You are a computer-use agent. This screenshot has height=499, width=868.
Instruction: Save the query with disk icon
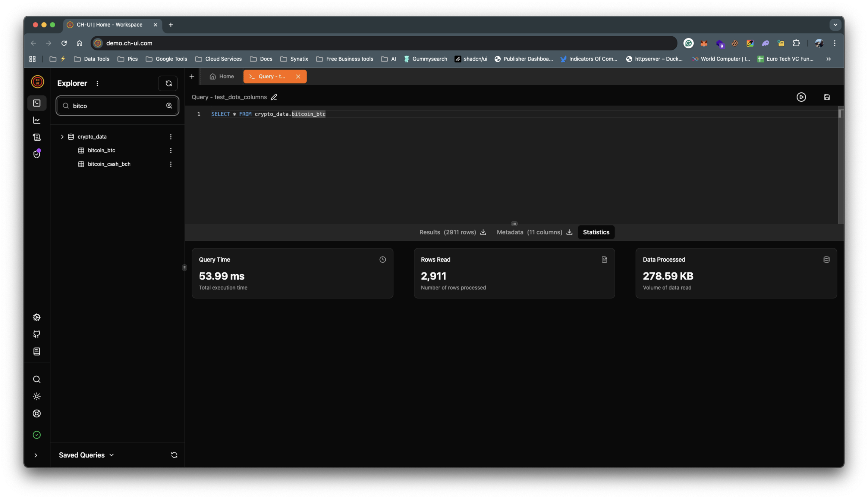coord(827,97)
